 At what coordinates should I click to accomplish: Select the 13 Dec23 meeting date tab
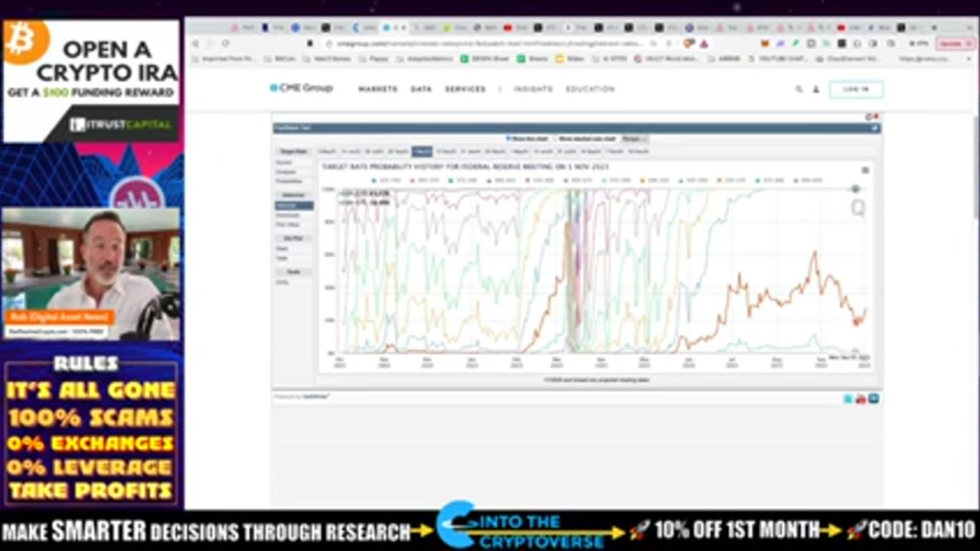pyautogui.click(x=446, y=152)
